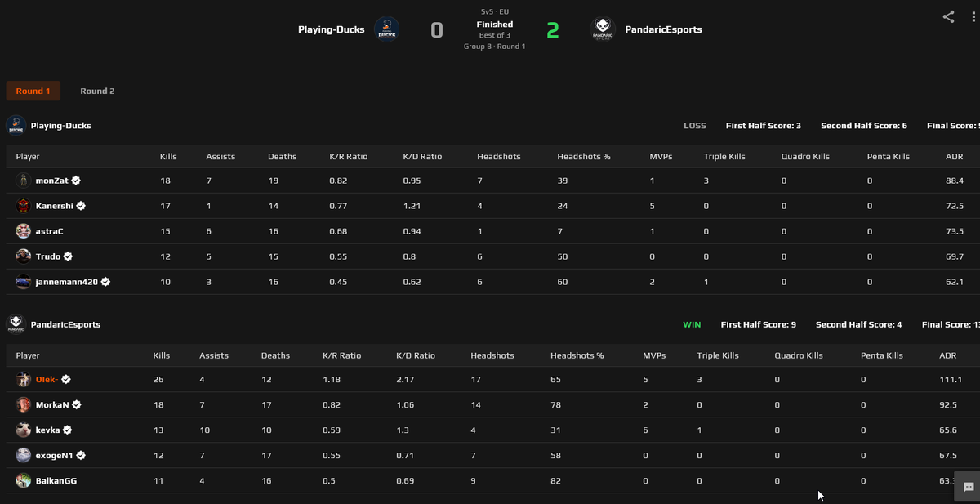Click verified badge next to Olek-

point(66,380)
